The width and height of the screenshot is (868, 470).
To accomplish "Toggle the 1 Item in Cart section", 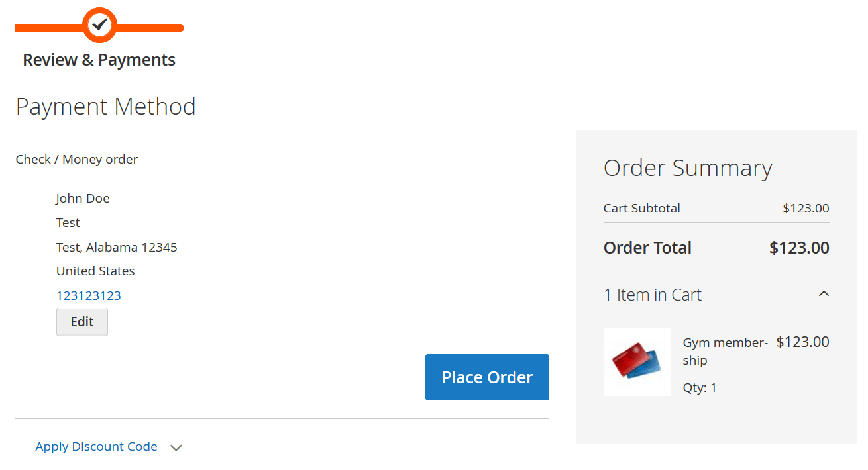I will [x=716, y=295].
